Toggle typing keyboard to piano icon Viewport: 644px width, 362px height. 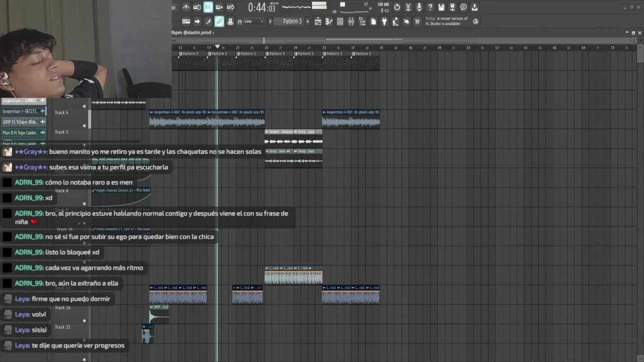186,21
